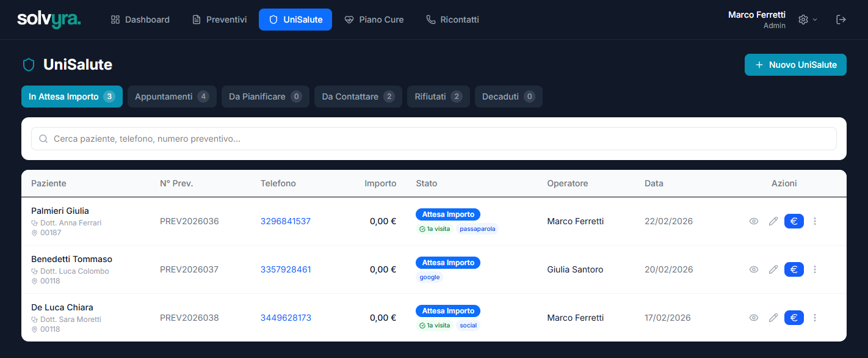Set amount for De Luca Chiara (euro button)

(794, 318)
